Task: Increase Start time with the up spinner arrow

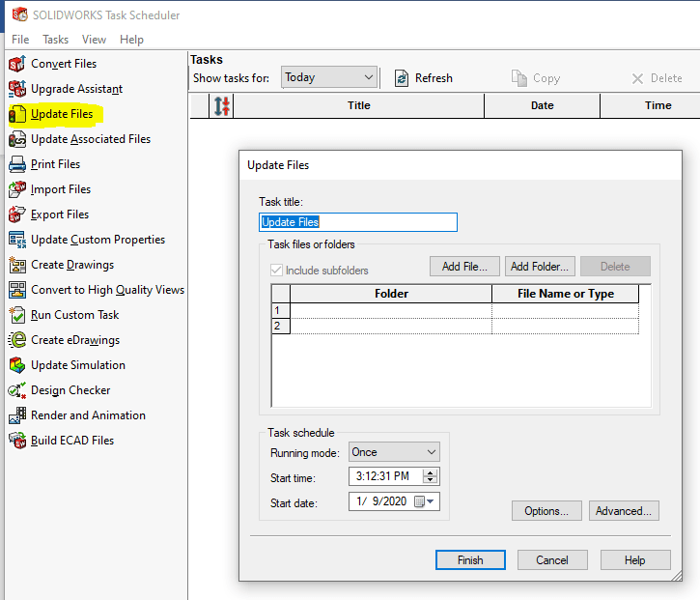Action: pos(430,472)
